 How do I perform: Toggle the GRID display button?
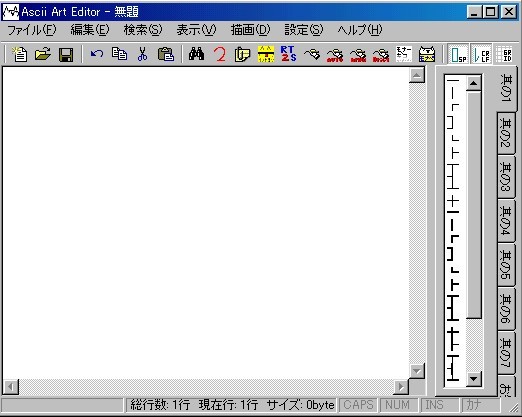pyautogui.click(x=504, y=54)
